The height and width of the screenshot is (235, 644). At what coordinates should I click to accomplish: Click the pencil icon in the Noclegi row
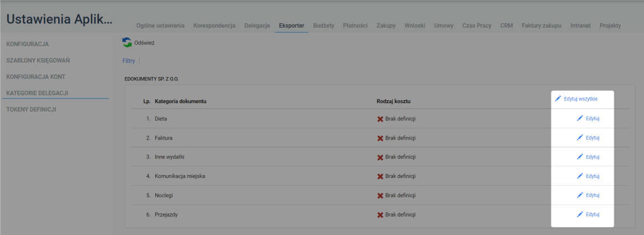580,195
